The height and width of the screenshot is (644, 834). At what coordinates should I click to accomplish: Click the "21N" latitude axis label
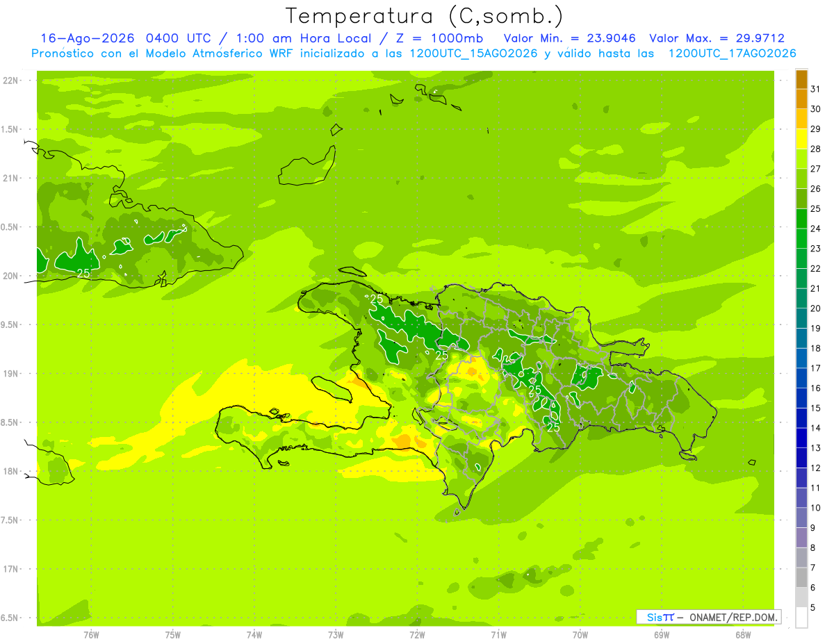coord(10,179)
